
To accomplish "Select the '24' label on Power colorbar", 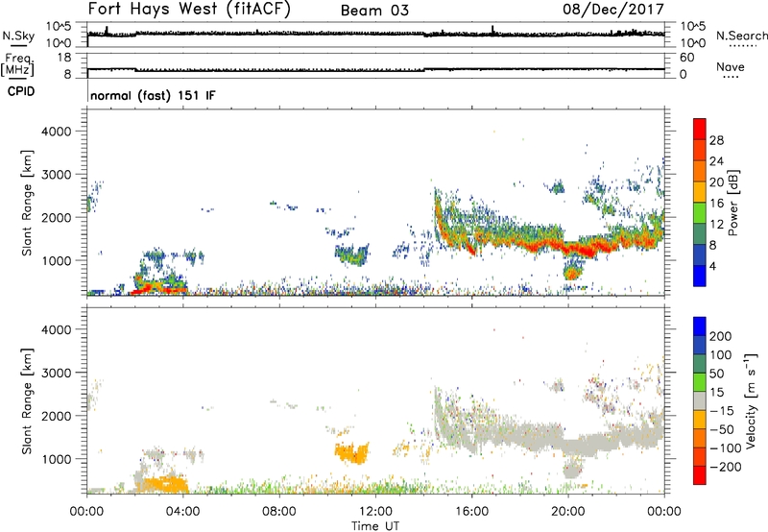I will 716,161.
